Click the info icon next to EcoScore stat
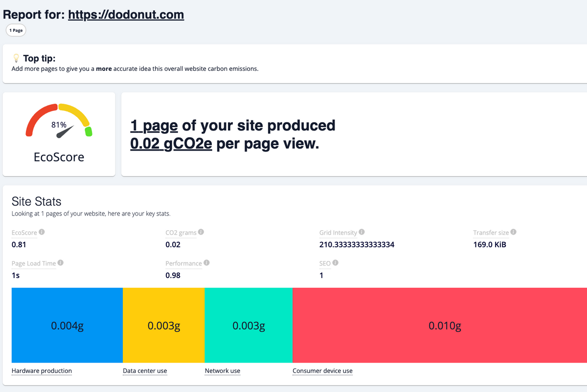The width and height of the screenshot is (587, 392). click(x=42, y=232)
